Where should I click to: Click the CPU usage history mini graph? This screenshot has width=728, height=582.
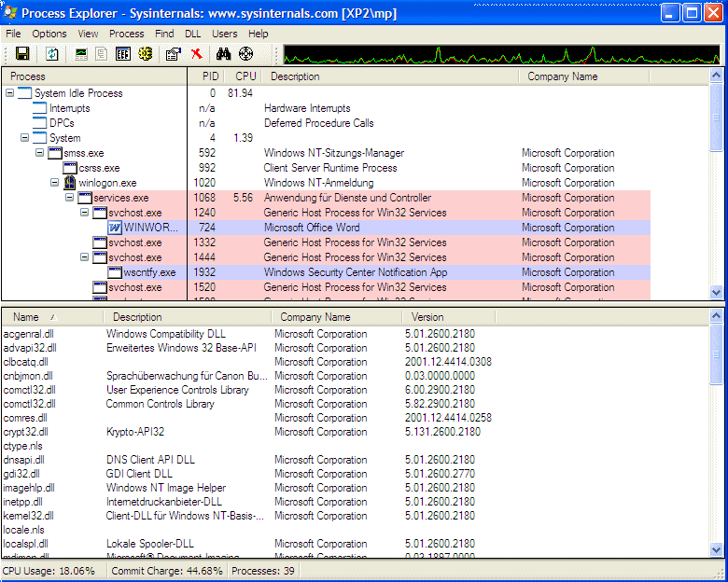[502, 54]
